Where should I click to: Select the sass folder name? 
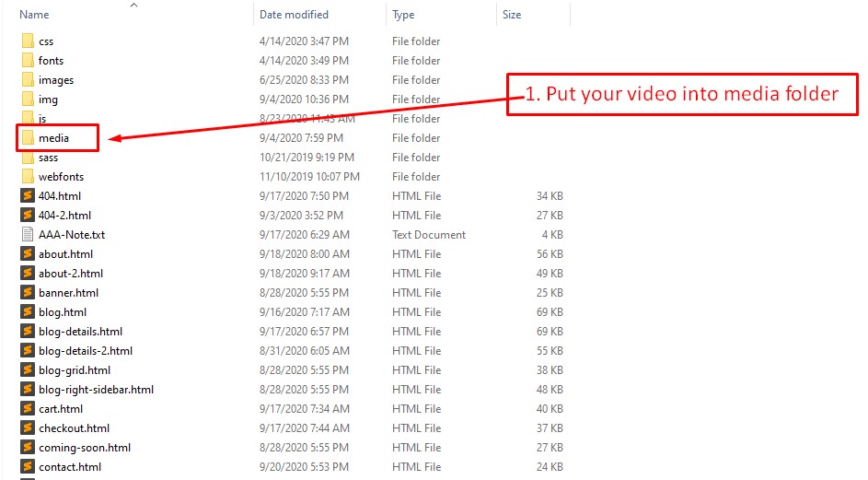pos(49,158)
